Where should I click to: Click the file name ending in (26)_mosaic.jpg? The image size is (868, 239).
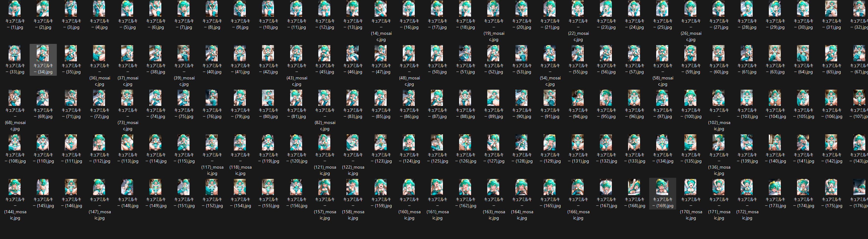tap(691, 30)
